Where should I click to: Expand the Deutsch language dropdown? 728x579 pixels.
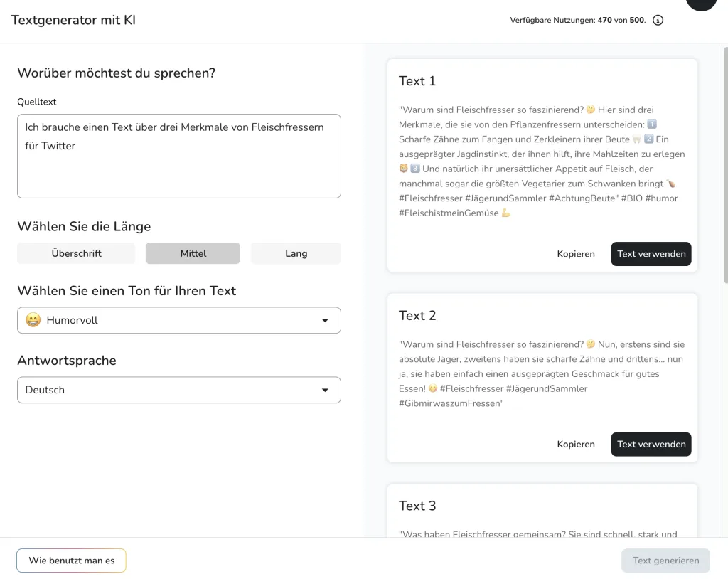(x=178, y=390)
